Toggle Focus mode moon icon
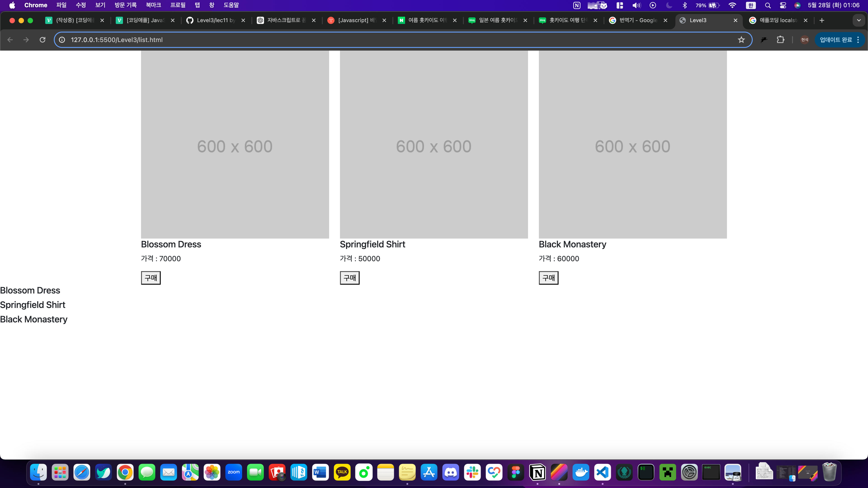The width and height of the screenshot is (868, 488). [669, 5]
